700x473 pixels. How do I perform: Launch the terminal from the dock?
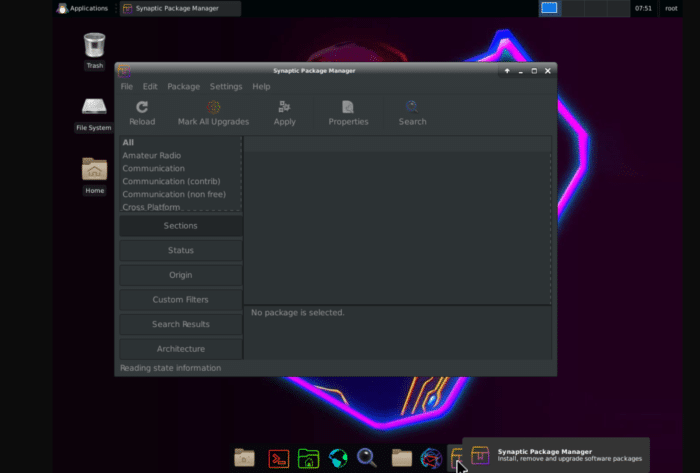point(279,459)
